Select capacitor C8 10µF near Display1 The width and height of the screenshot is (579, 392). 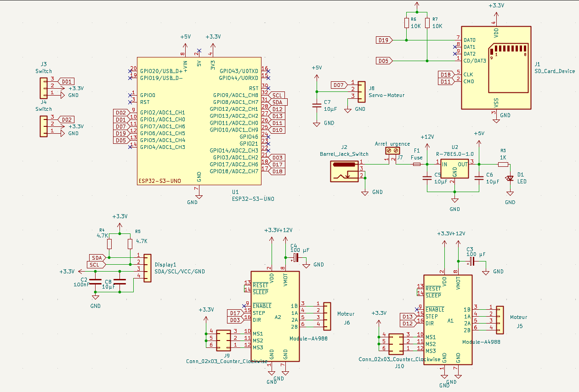120,282
